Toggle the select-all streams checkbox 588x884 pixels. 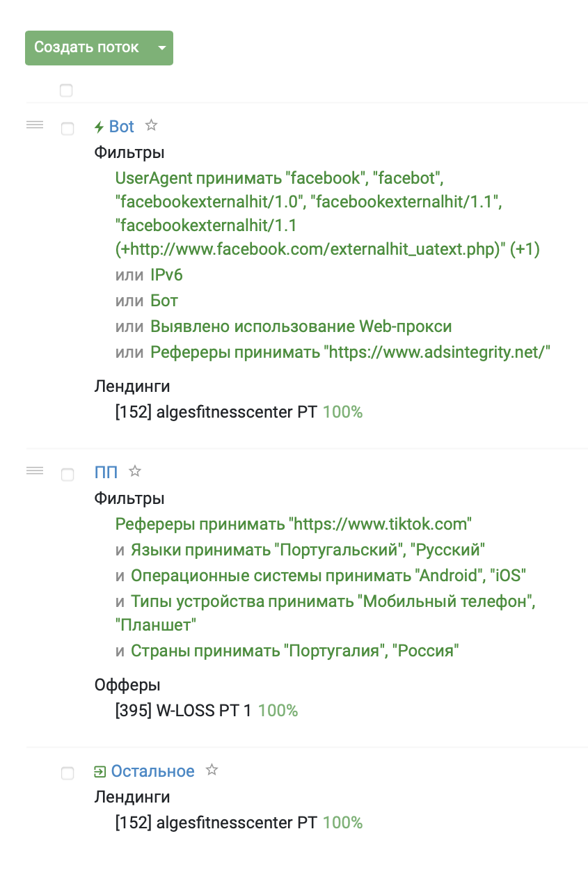pos(66,90)
